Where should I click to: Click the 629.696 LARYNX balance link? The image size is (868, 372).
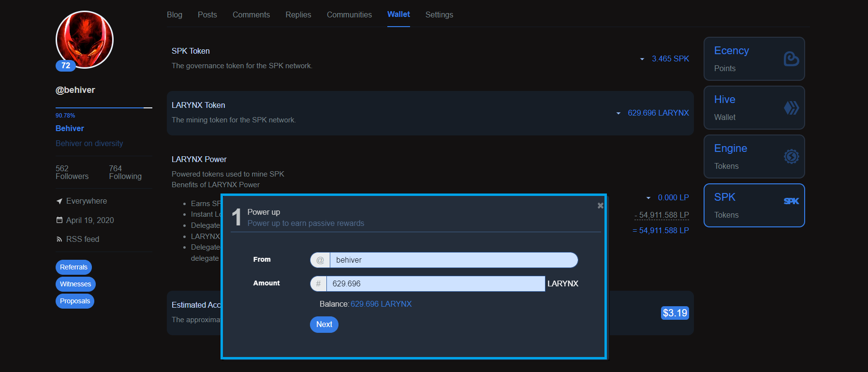click(381, 304)
